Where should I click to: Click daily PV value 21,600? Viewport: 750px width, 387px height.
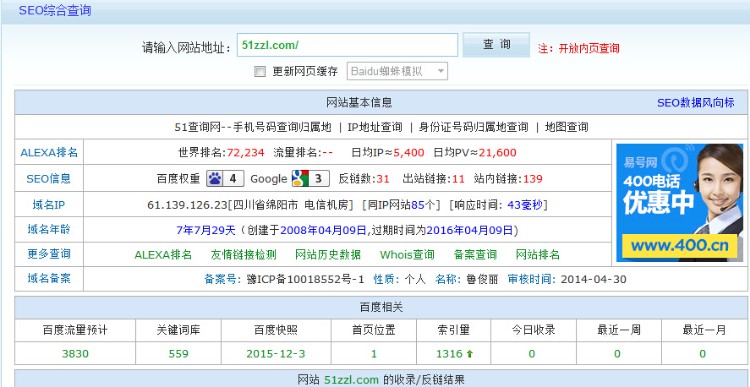(497, 153)
